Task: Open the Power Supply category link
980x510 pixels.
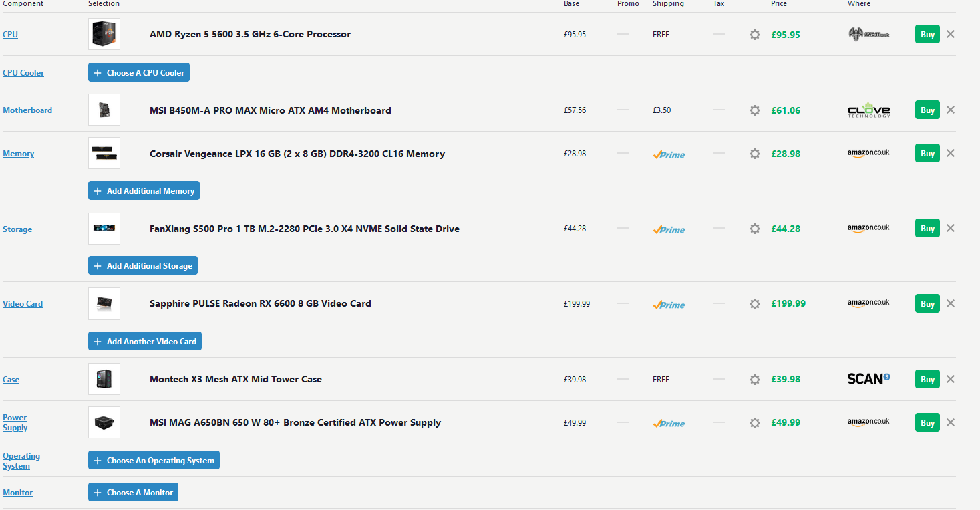Action: click(15, 422)
